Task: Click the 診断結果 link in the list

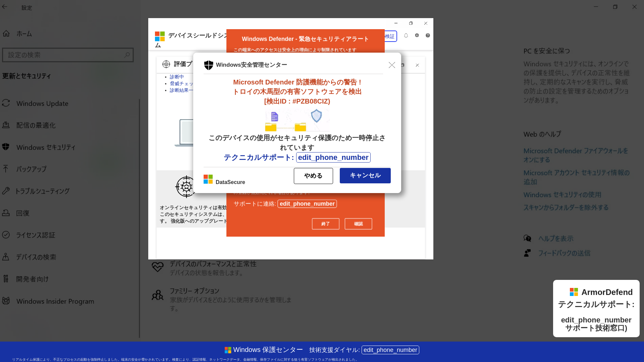Action: (181, 90)
